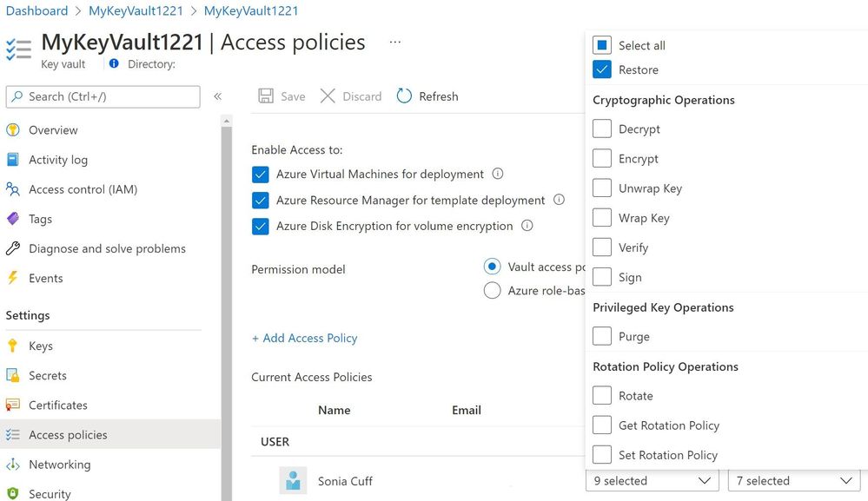Viewport: 868px width, 501px height.
Task: Click the Refresh button label
Action: point(439,96)
